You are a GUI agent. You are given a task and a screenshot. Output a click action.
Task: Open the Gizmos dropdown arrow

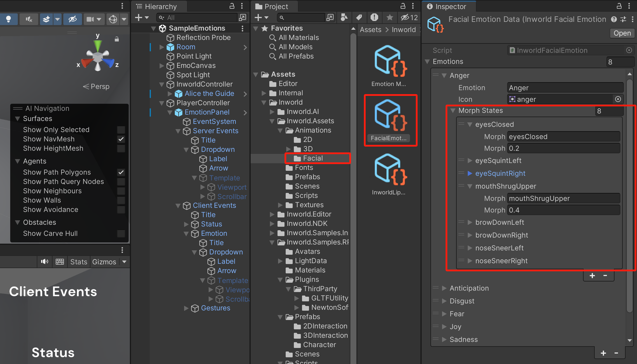124,262
